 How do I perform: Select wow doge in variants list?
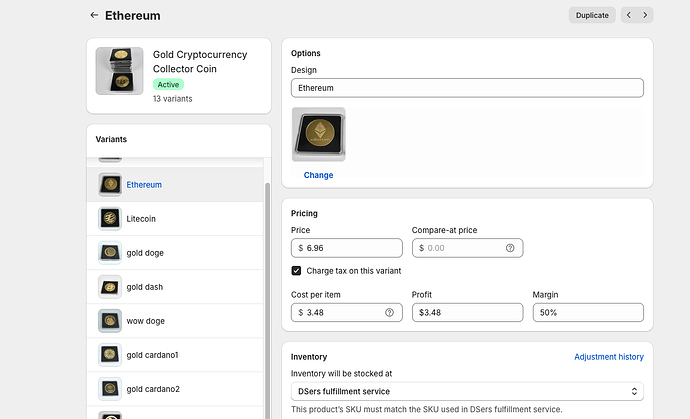coord(144,321)
